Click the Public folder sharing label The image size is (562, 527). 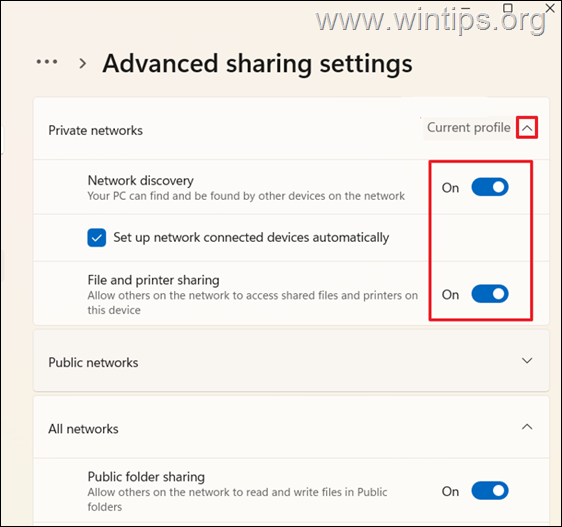(146, 477)
